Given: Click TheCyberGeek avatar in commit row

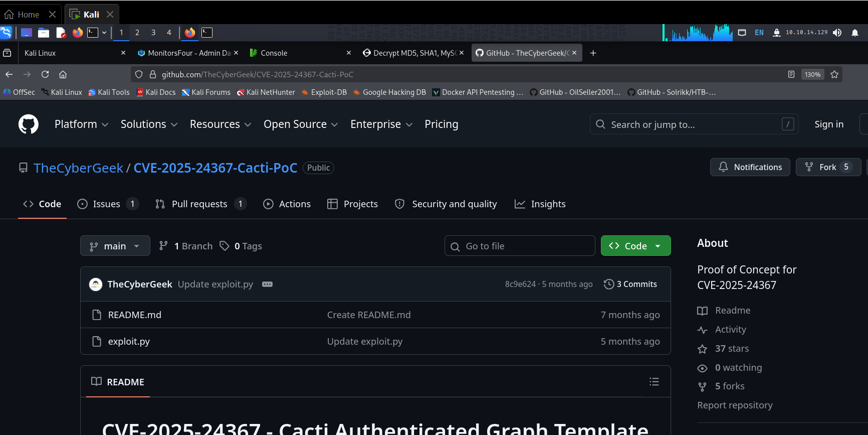Looking at the screenshot, I should pos(96,284).
